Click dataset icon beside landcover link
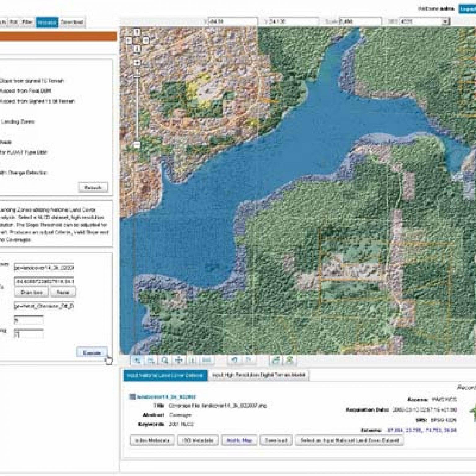 [132, 396]
